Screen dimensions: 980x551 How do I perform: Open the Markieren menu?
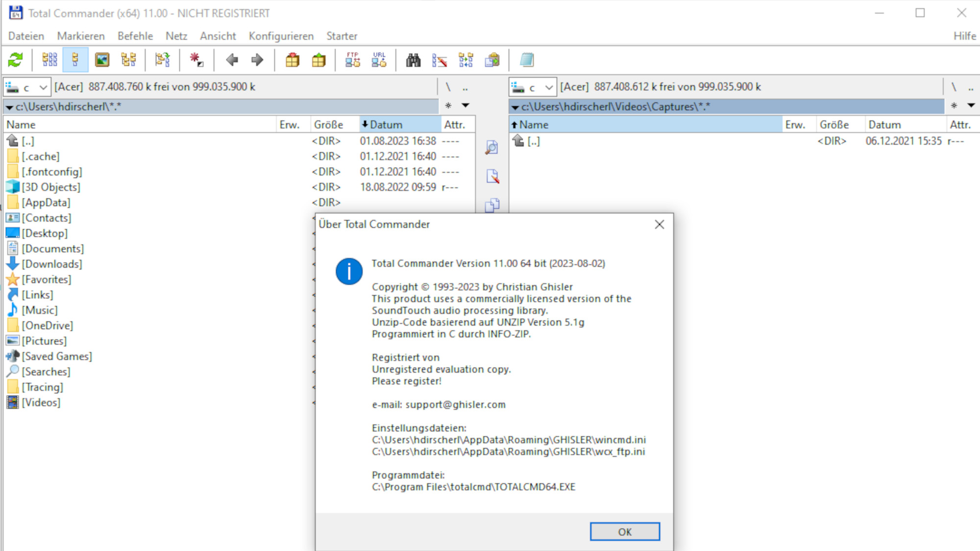coord(81,36)
